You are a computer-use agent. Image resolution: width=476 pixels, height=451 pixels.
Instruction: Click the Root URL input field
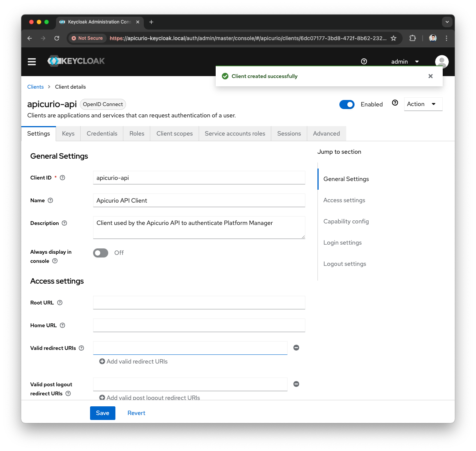tap(199, 302)
